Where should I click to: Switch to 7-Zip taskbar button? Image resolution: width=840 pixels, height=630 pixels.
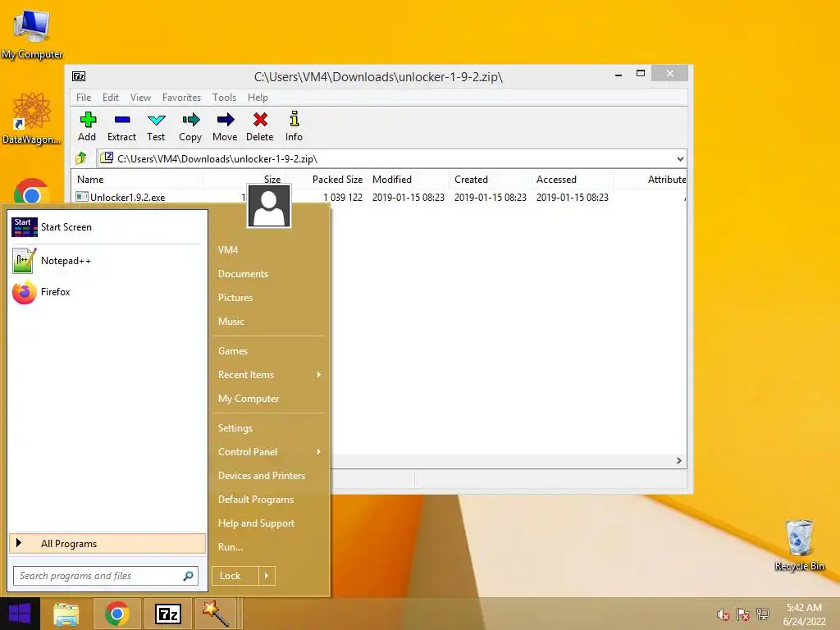tap(168, 614)
